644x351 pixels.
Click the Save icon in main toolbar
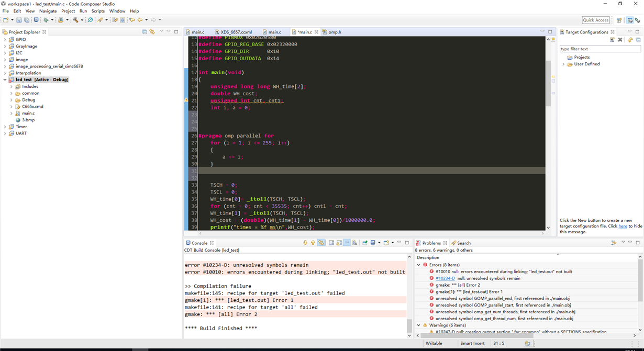pos(19,20)
